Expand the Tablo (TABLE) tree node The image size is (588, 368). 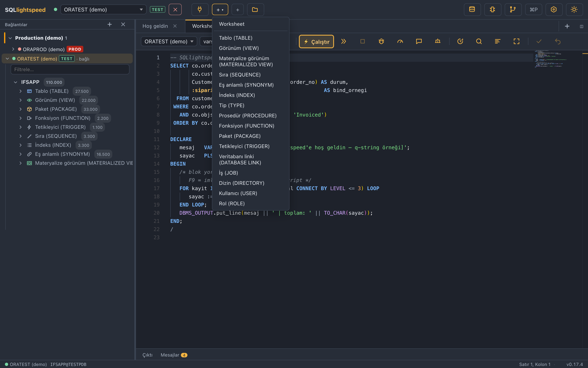click(20, 91)
